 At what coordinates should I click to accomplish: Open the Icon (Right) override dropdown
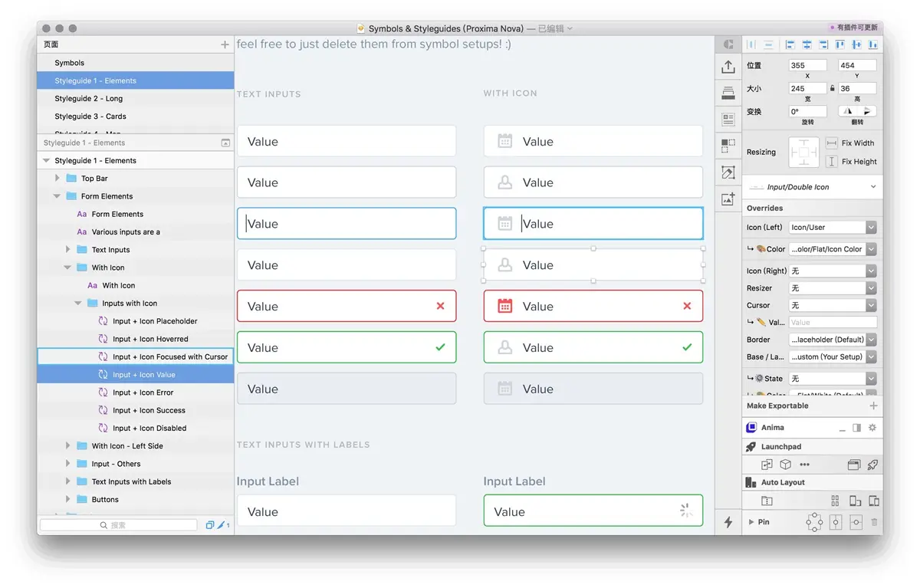click(x=833, y=271)
